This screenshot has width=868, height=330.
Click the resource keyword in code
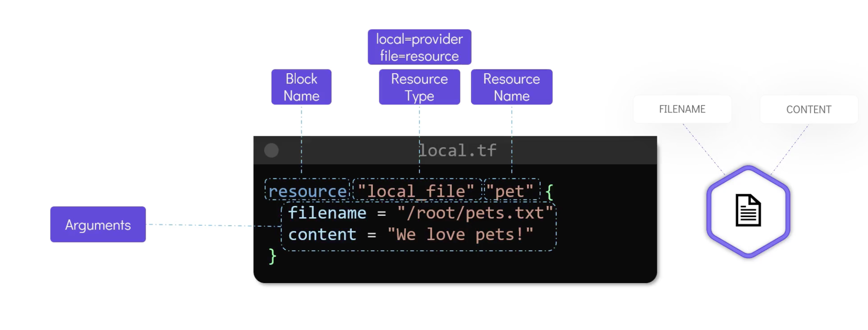coord(307,191)
